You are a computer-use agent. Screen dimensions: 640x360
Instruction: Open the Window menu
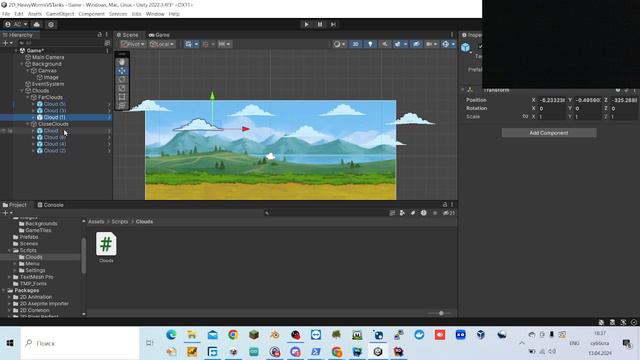click(x=155, y=14)
